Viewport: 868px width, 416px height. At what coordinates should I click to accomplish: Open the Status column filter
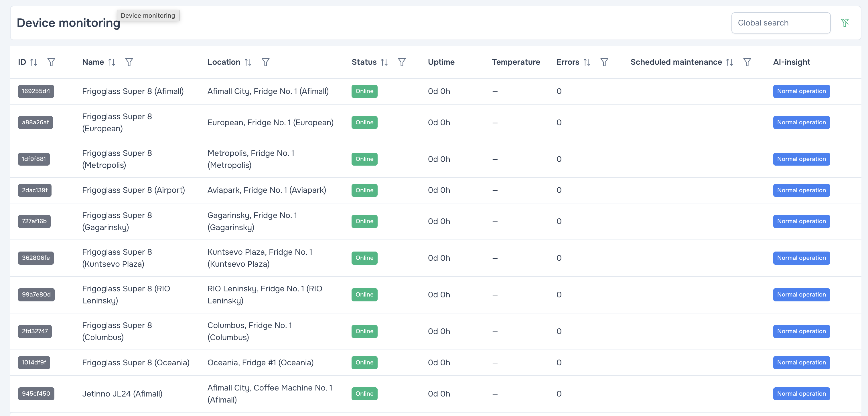click(402, 62)
